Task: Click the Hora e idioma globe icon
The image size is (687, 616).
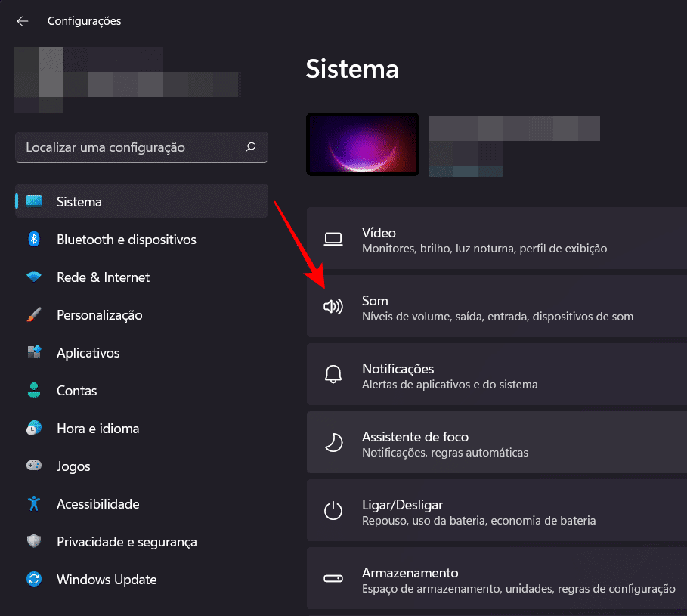Action: click(34, 428)
